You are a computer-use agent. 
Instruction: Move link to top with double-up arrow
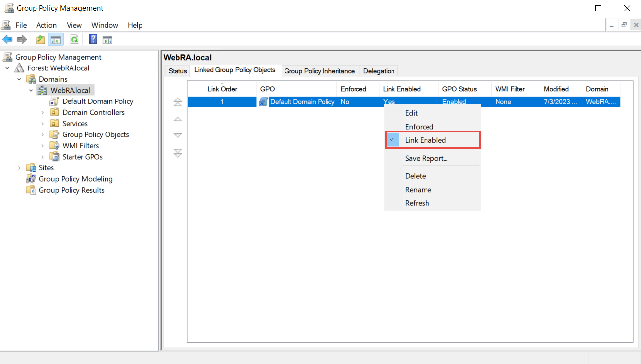click(178, 102)
